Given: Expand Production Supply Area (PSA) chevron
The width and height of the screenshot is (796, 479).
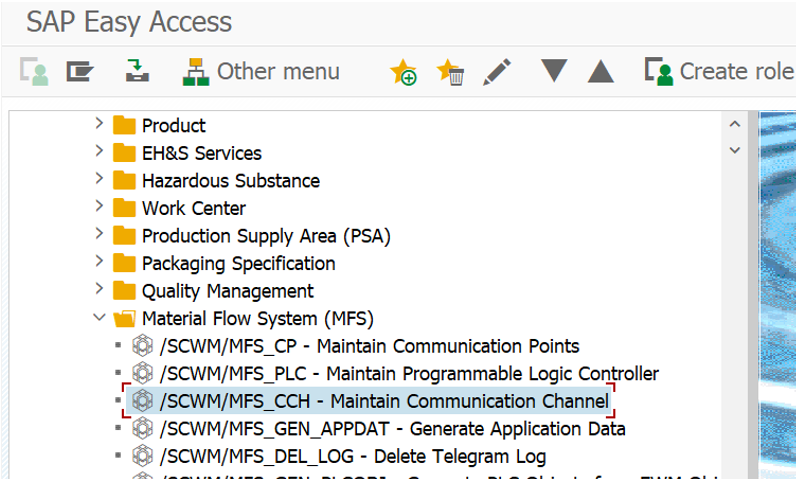Looking at the screenshot, I should click(x=99, y=233).
